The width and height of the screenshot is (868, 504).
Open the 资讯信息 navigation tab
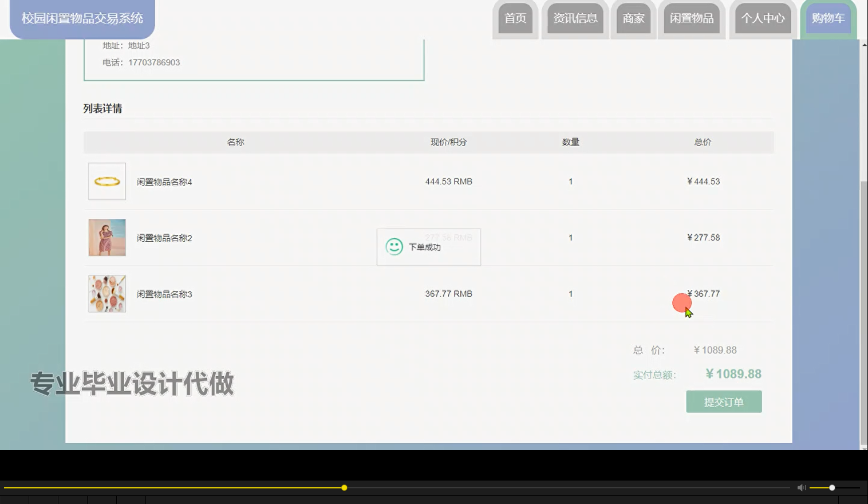pyautogui.click(x=574, y=18)
